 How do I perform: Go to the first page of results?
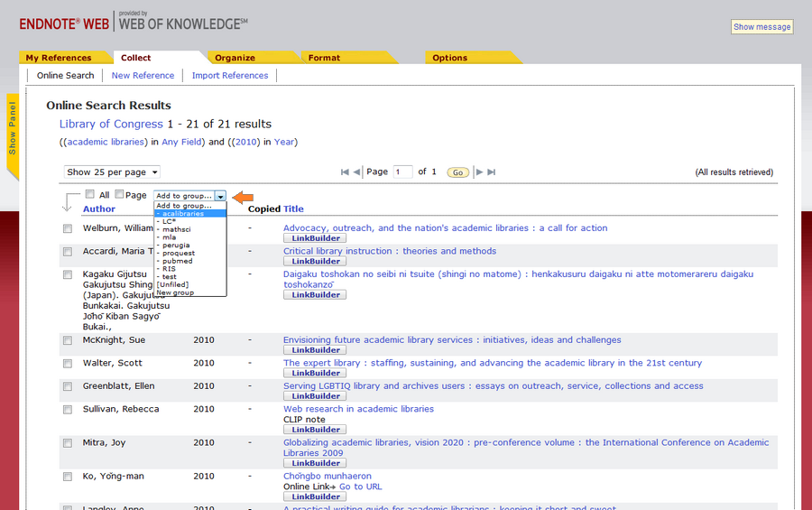pos(345,172)
